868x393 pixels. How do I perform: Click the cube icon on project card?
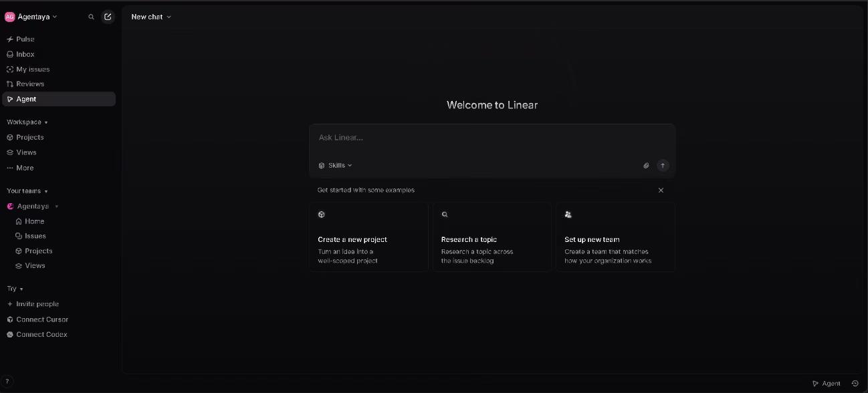(322, 215)
